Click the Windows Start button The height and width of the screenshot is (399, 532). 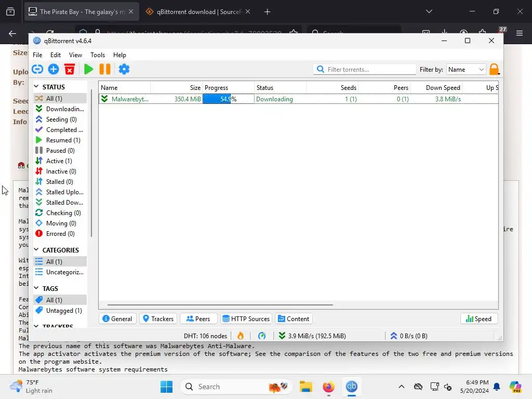(x=167, y=387)
